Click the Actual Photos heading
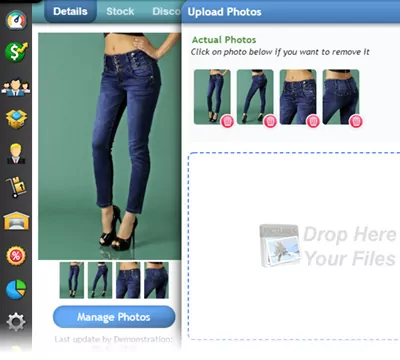This screenshot has height=360, width=400. pyautogui.click(x=224, y=40)
